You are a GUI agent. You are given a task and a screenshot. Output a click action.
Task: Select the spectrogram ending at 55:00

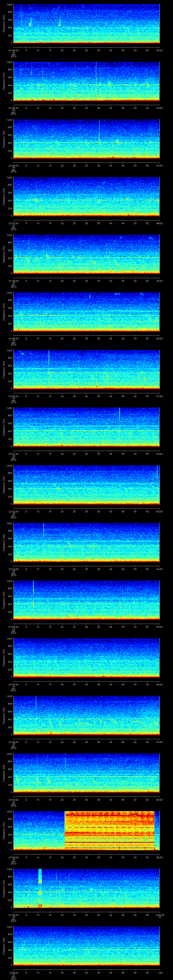click(86, 600)
